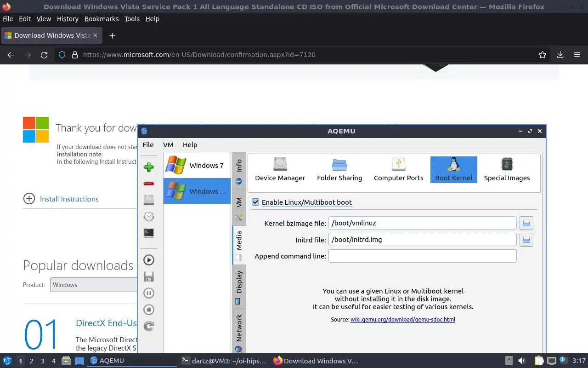Remove the virtual machine with the red minus icon
The width and height of the screenshot is (588, 368).
(x=148, y=184)
